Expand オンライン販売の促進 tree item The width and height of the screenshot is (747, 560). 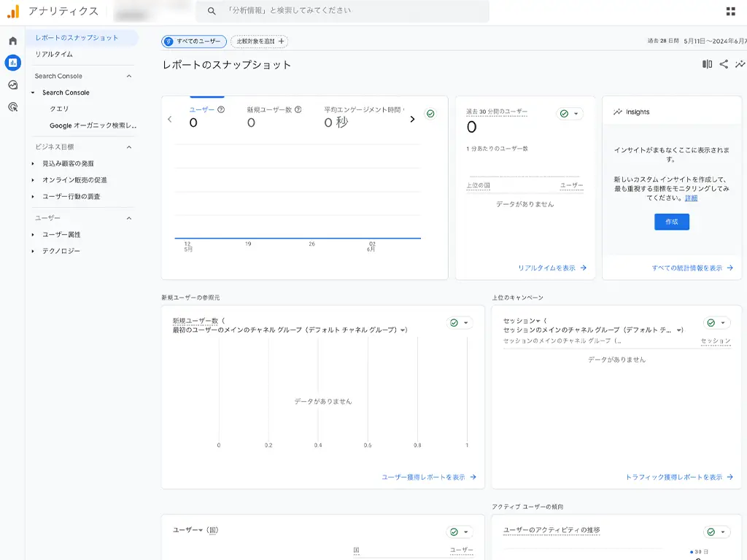point(33,180)
